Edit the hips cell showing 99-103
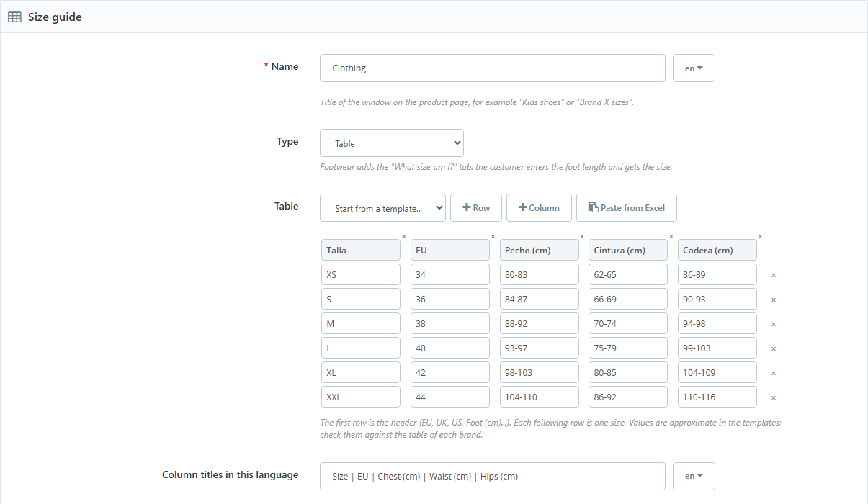This screenshot has height=504, width=868. pos(717,348)
